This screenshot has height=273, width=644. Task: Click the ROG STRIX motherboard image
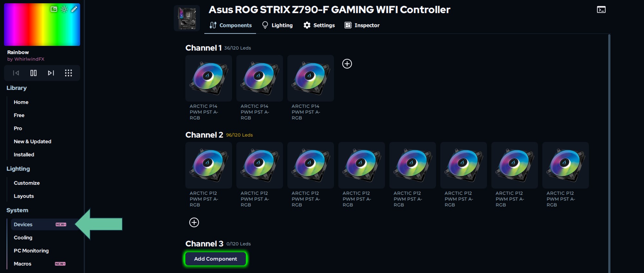click(x=187, y=18)
